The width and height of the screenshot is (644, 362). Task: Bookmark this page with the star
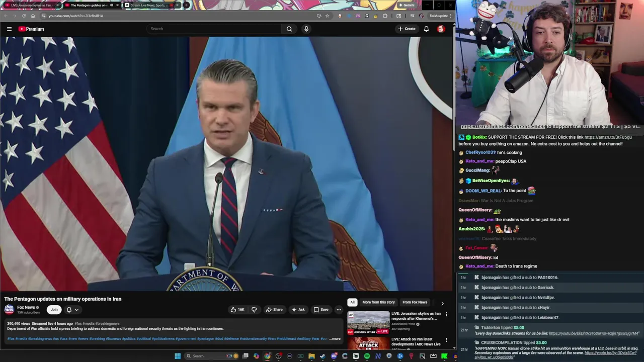pos(327,16)
